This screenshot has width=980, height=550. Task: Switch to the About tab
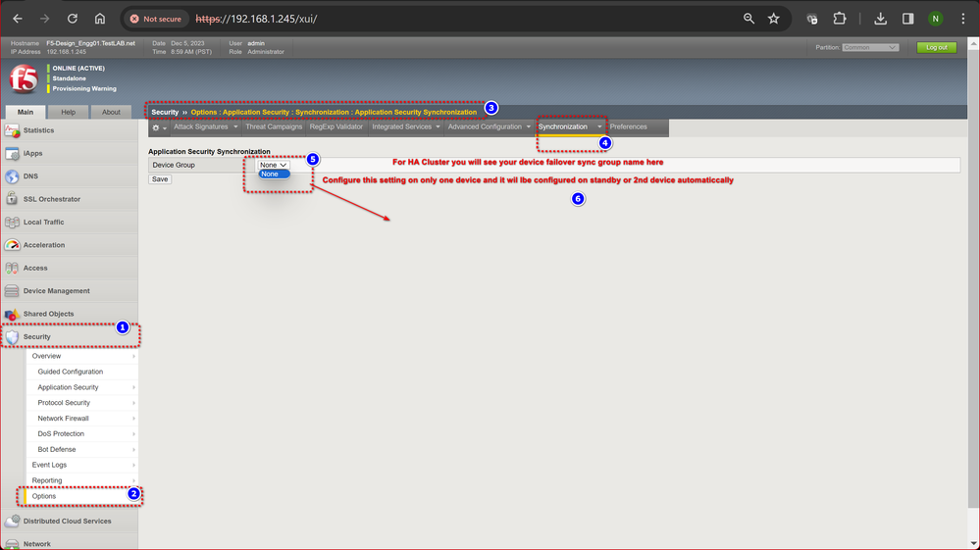pyautogui.click(x=111, y=113)
